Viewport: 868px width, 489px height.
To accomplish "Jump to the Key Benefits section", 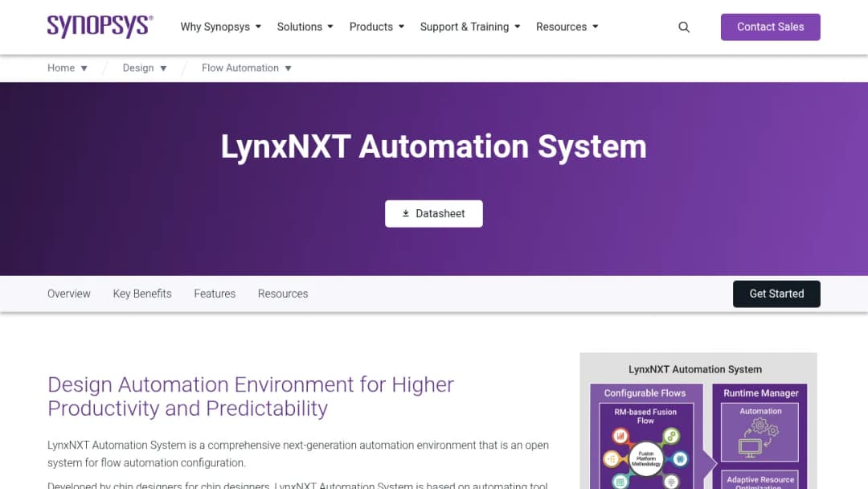I will pyautogui.click(x=142, y=294).
